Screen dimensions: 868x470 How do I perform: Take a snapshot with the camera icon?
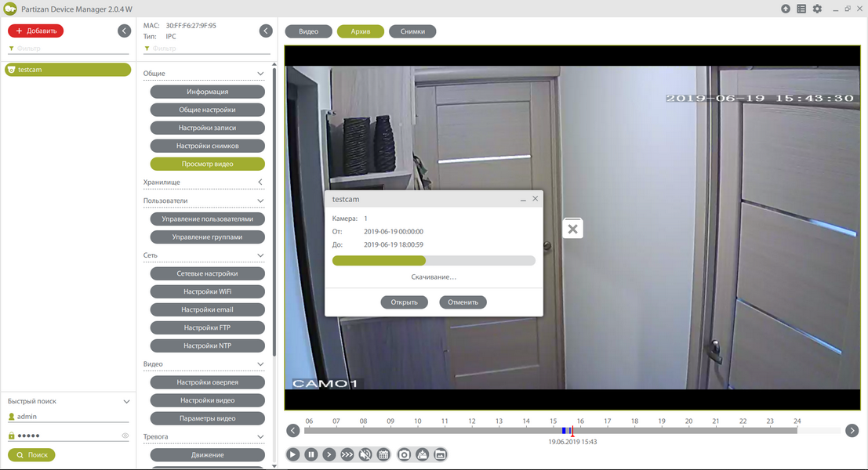(404, 454)
